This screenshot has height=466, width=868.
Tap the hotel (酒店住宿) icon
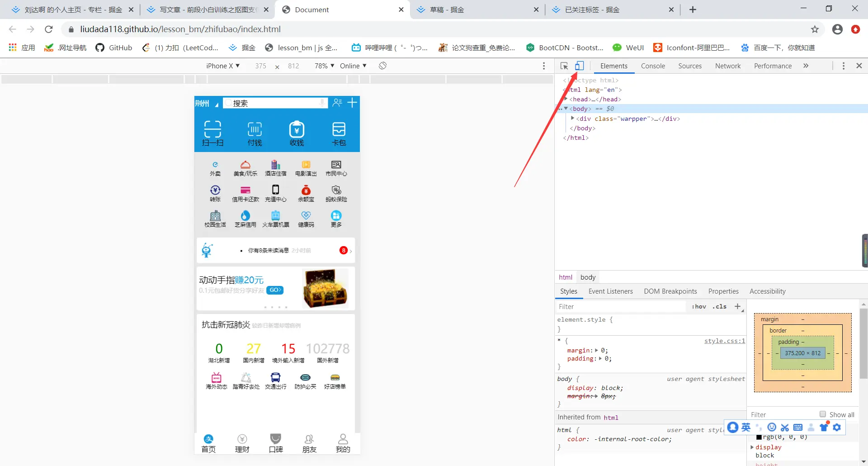pos(276,165)
